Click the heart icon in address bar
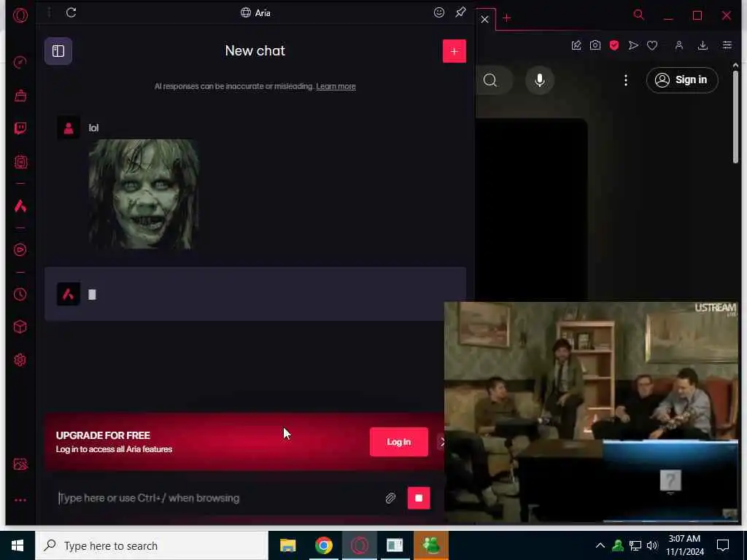The width and height of the screenshot is (747, 560). pos(652,45)
